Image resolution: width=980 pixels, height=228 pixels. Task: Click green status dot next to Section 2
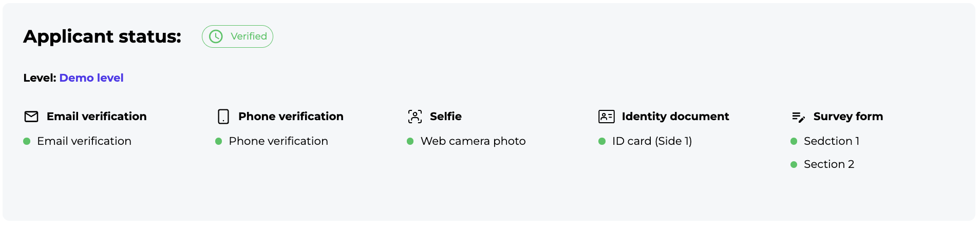794,164
